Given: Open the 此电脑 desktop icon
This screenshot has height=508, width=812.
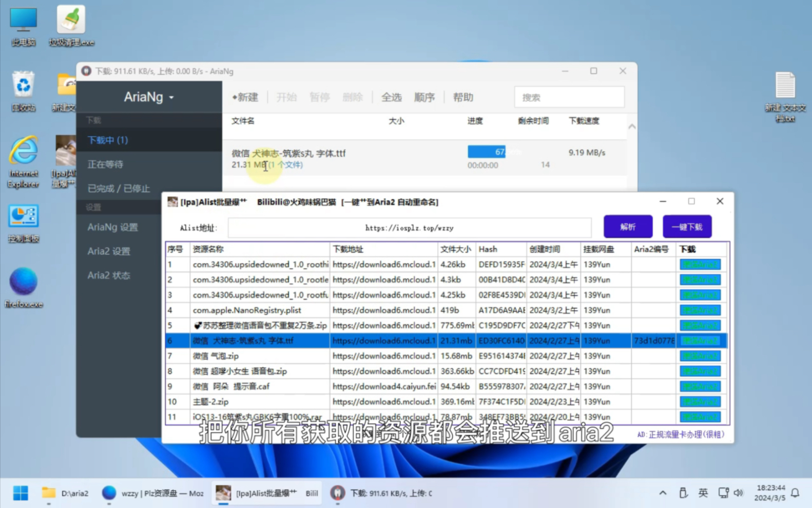Looking at the screenshot, I should point(23,27).
